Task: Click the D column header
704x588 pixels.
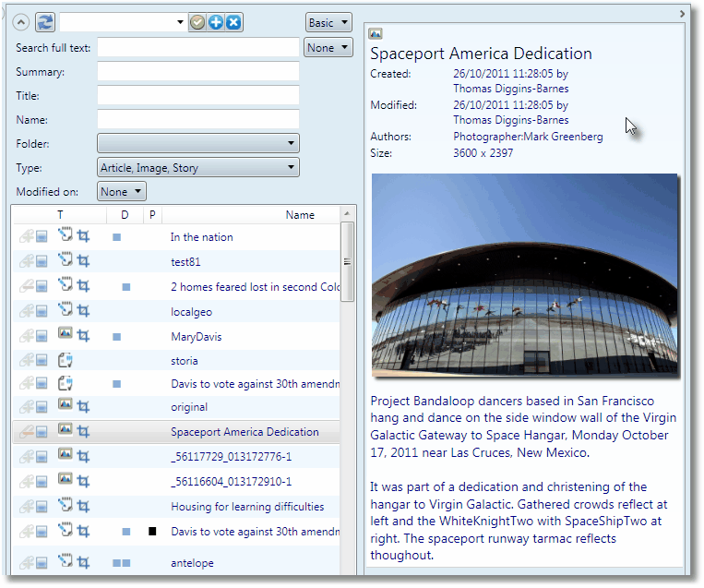Action: (125, 215)
